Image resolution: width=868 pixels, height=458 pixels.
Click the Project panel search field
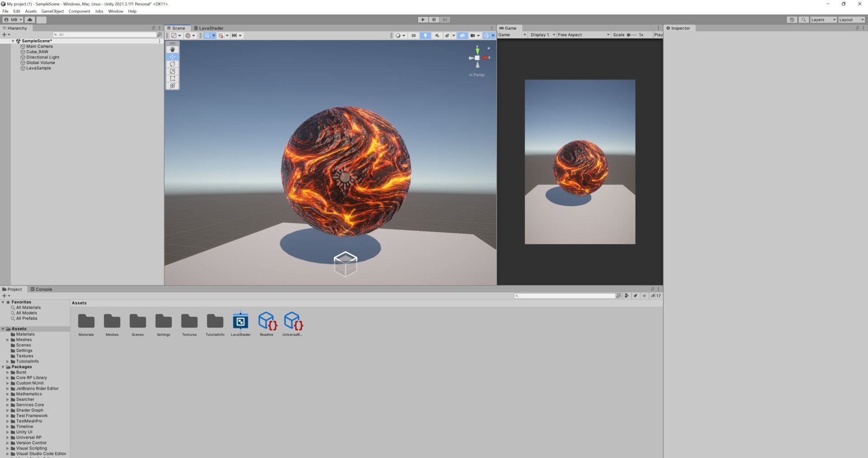point(565,296)
